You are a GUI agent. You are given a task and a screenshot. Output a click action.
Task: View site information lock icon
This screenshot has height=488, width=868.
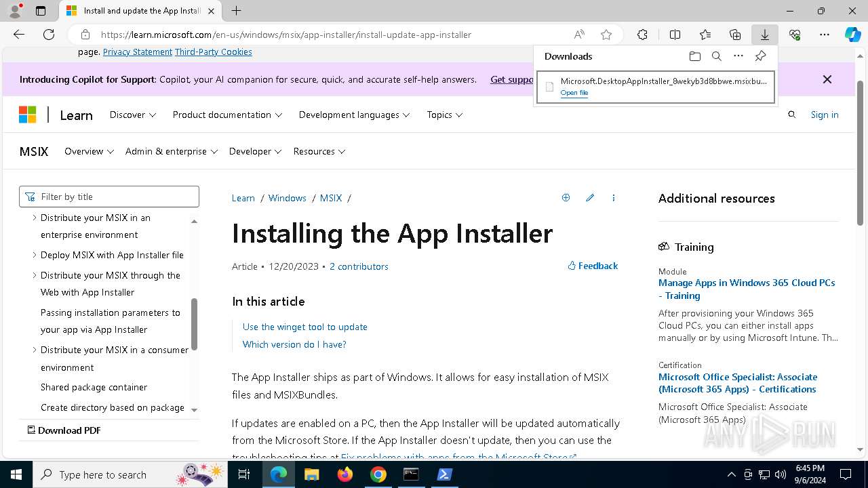[x=85, y=35]
